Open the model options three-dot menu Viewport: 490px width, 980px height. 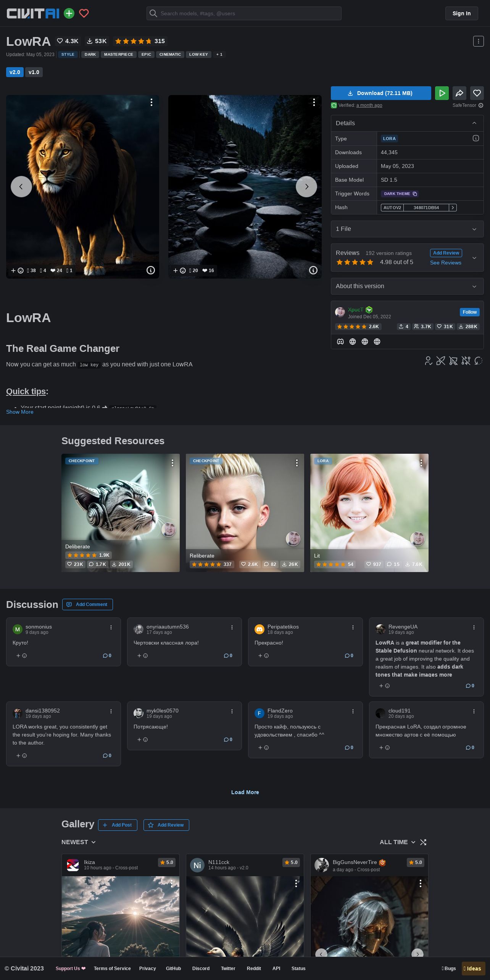click(x=478, y=41)
